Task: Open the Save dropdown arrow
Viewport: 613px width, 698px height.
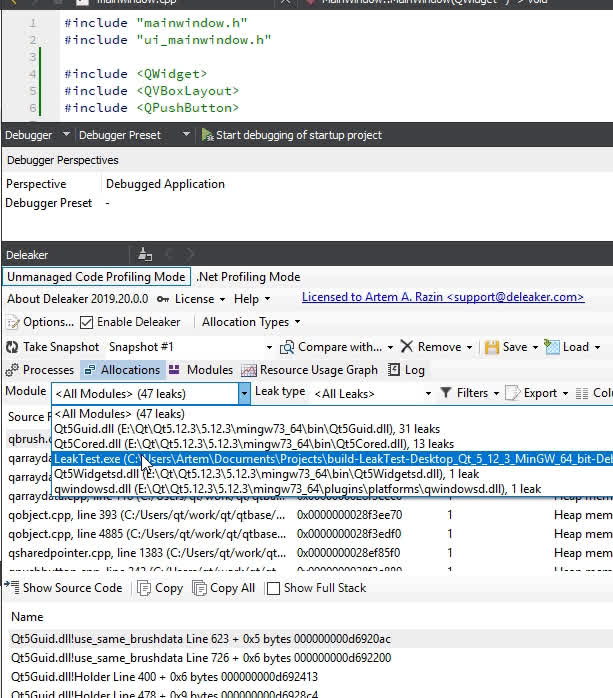Action: [x=535, y=347]
